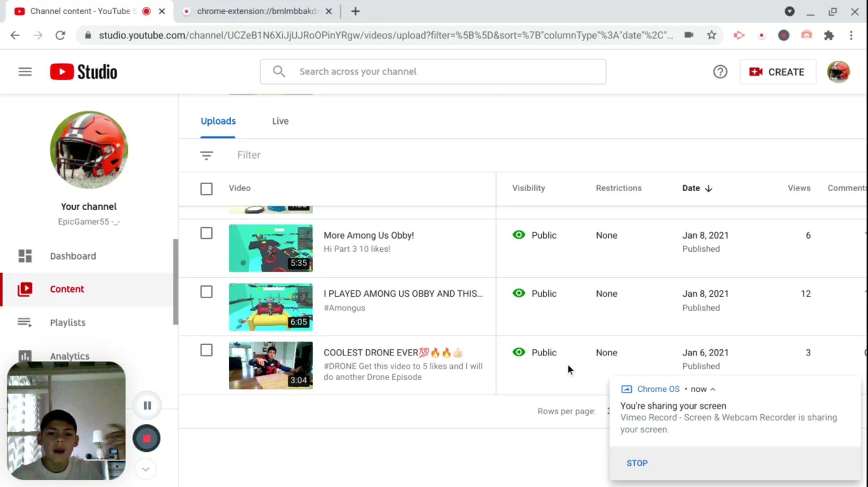Pause the Vimeo screen recording

click(x=147, y=405)
